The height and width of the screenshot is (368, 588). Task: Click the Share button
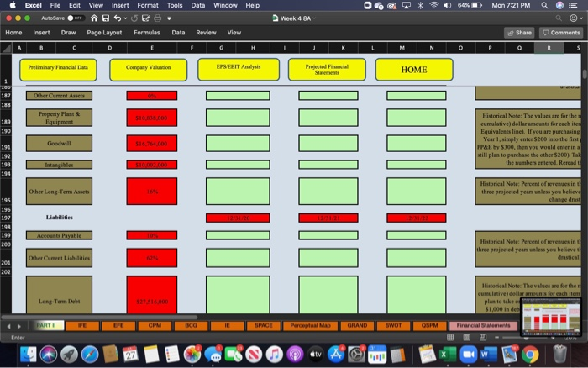click(519, 33)
